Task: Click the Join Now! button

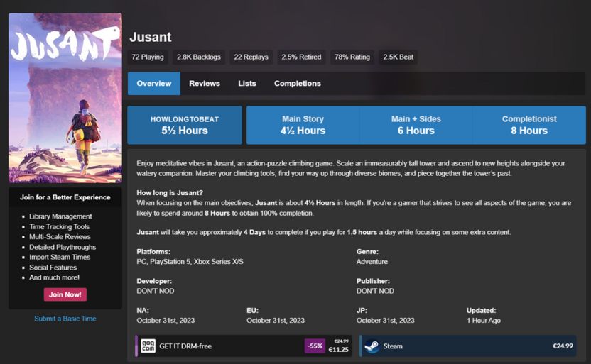Action: pos(65,294)
